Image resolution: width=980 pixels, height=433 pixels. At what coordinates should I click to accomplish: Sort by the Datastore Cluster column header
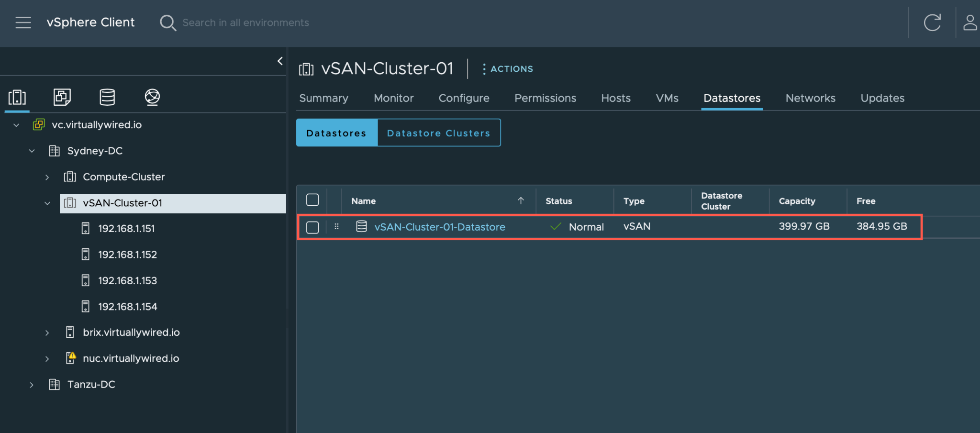[x=722, y=201]
